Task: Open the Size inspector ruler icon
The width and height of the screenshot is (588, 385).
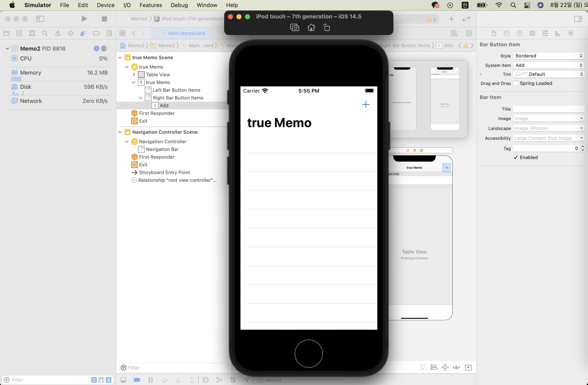Action: (x=558, y=33)
